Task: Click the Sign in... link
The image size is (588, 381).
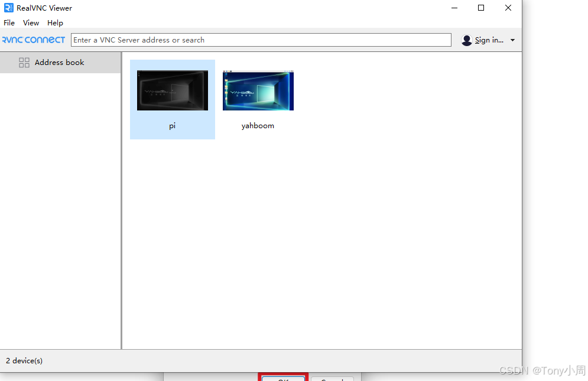Action: tap(489, 40)
